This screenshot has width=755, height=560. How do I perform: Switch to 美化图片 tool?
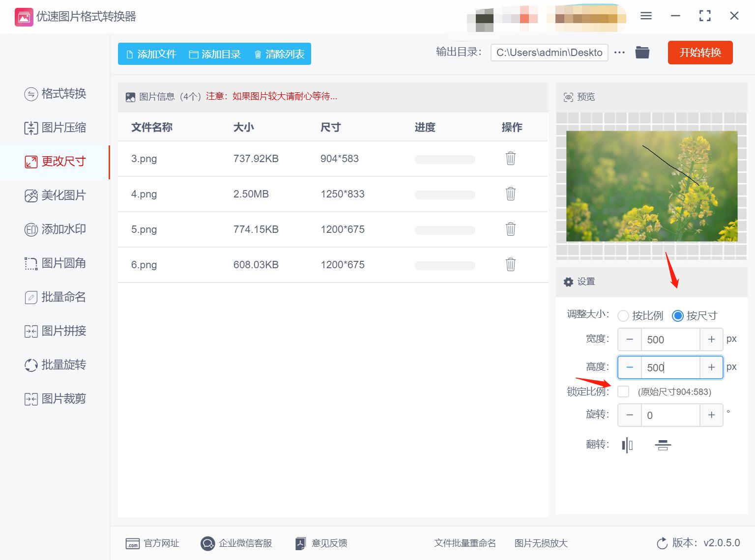click(x=55, y=195)
